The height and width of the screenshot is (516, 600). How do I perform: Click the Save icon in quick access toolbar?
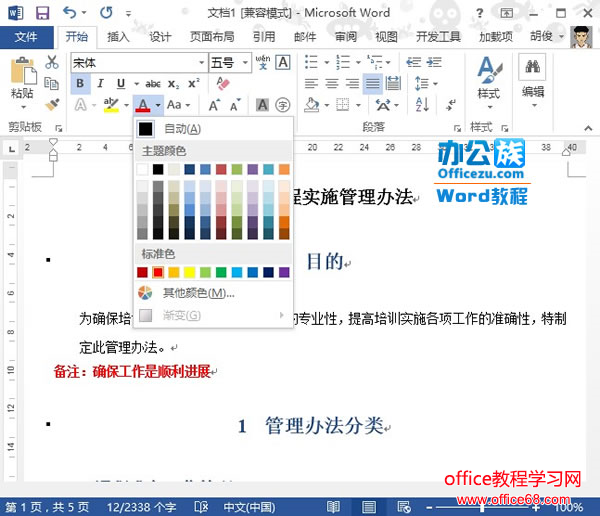(x=42, y=13)
